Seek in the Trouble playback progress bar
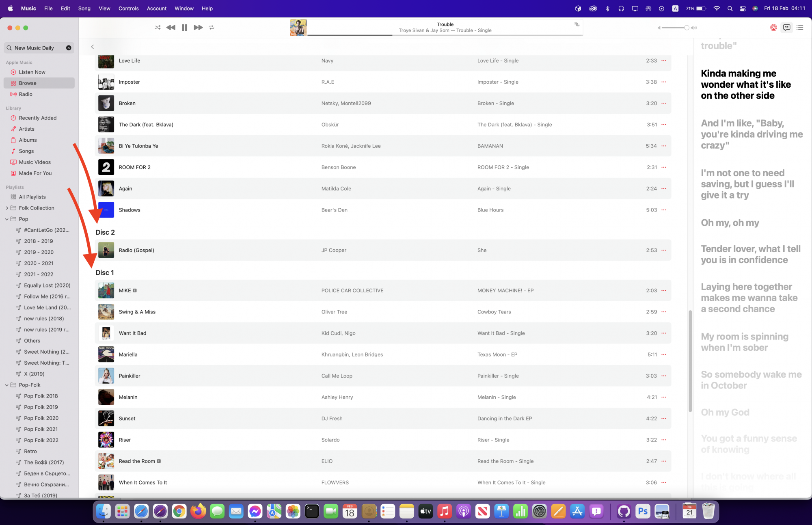Screen dimensions: 812x525 coord(445,35)
